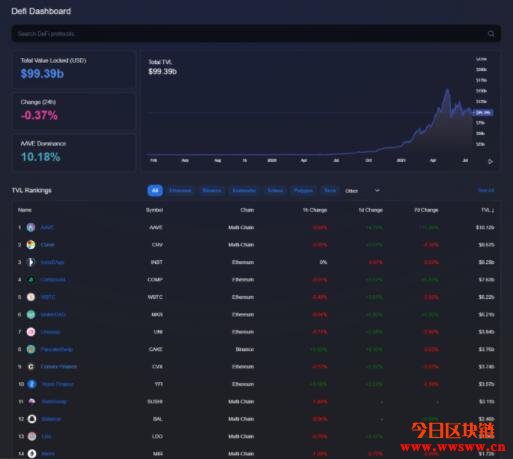Viewport: 513px width, 459px height.
Task: Click the WBTC protocol logo
Action: 31,297
